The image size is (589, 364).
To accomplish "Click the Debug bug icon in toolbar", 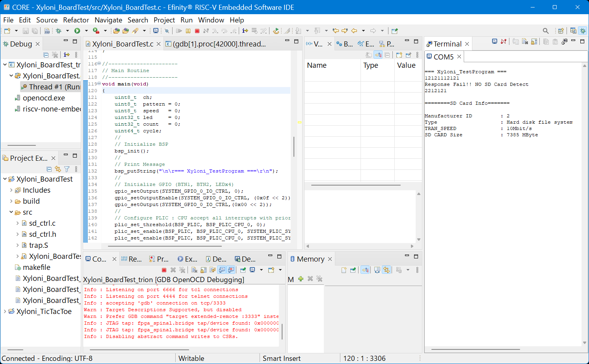I will coord(59,31).
